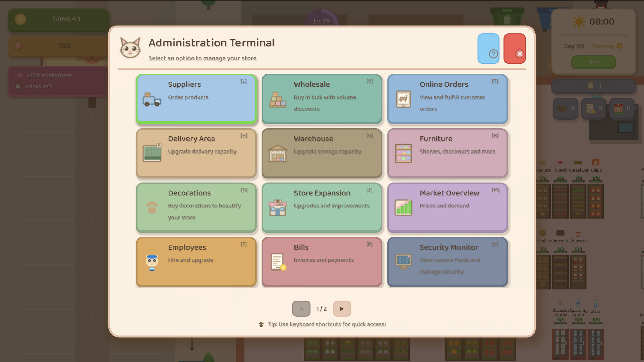The width and height of the screenshot is (644, 362).
Task: Click the Market Overview bar chart icon
Action: [403, 207]
